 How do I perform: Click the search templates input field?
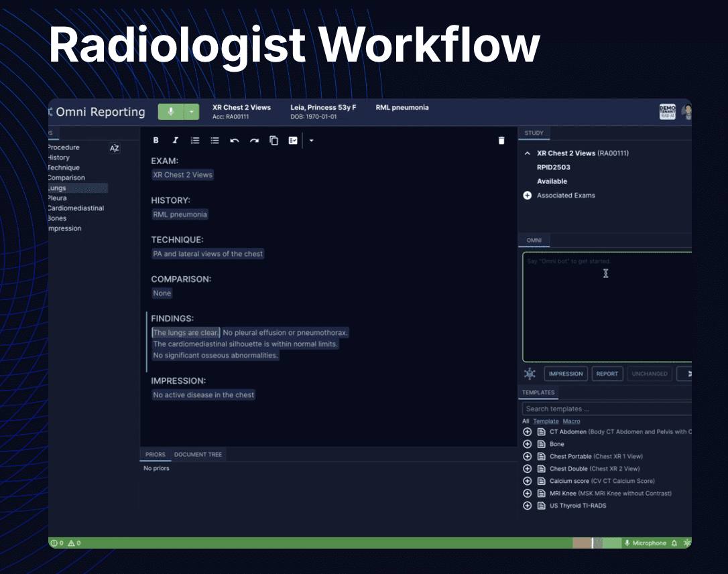[603, 408]
